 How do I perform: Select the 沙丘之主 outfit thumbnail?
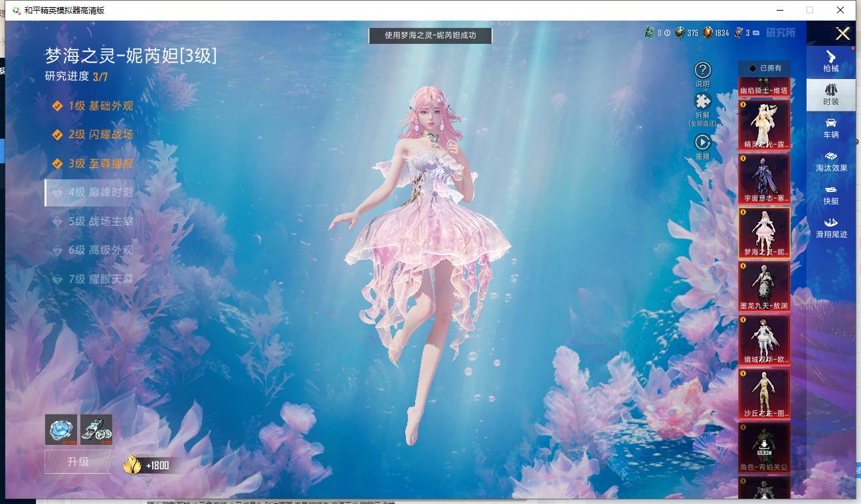point(765,394)
